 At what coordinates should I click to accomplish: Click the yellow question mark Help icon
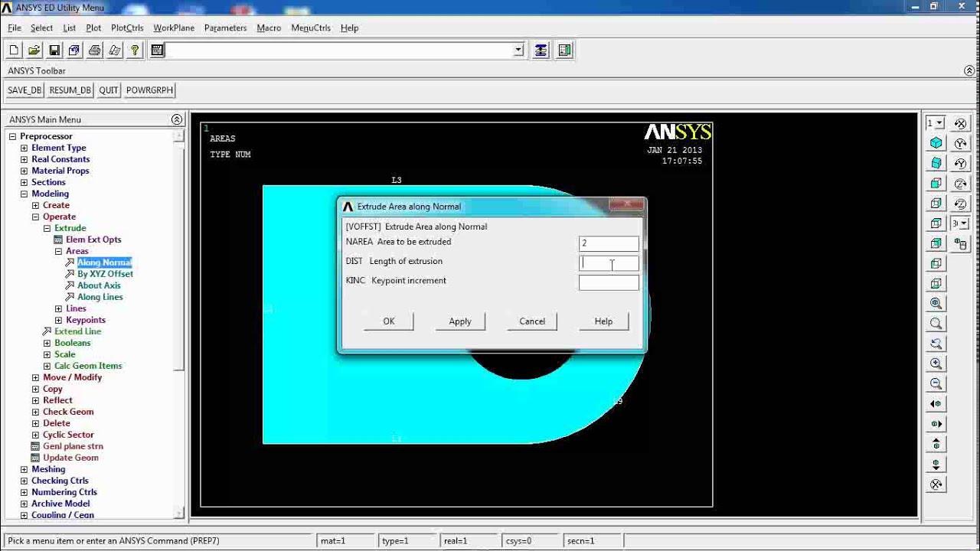[x=135, y=51]
